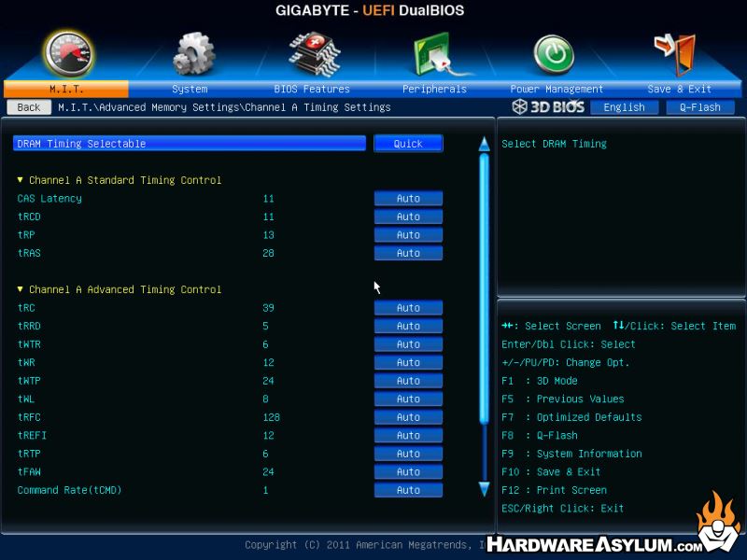Select the tRAS label
The height and width of the screenshot is (560, 747).
point(29,253)
